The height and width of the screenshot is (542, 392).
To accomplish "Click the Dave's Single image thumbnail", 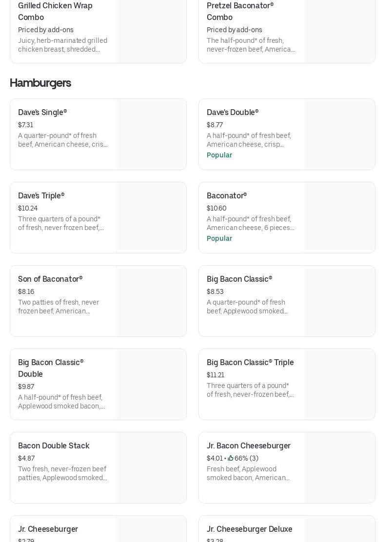I will pos(151,135).
